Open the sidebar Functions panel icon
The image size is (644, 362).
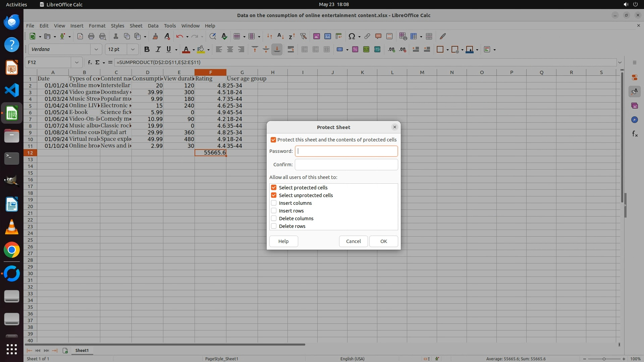click(635, 134)
